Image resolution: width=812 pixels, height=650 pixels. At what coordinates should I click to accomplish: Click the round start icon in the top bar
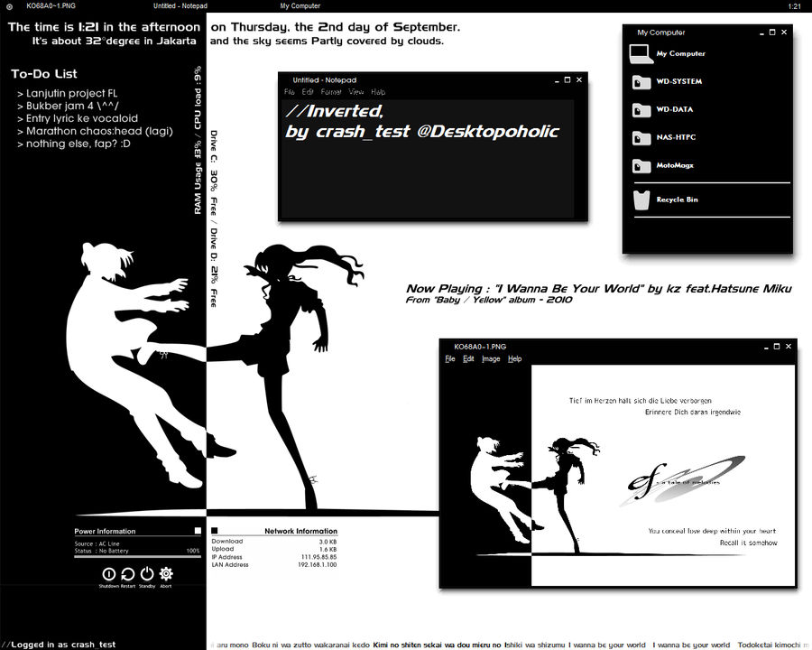[9, 6]
